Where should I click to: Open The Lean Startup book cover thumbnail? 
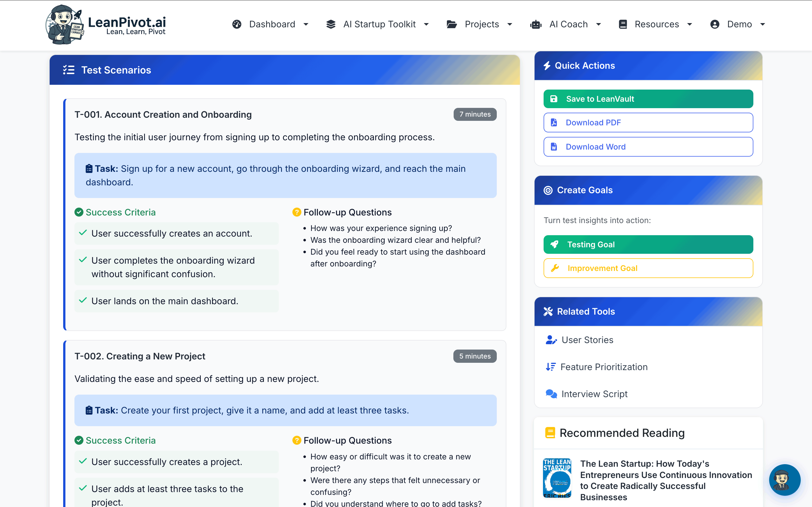[x=557, y=478]
